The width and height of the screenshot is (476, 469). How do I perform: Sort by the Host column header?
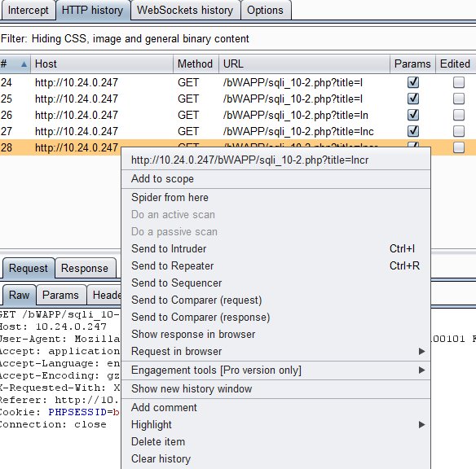(x=102, y=64)
